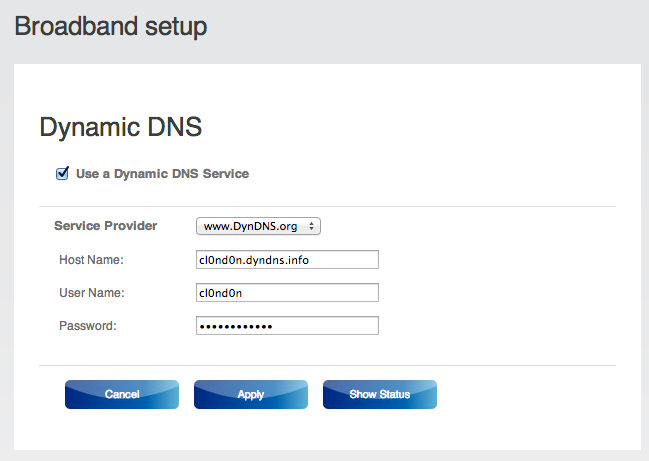649x461 pixels.
Task: Cancel the Dynamic DNS changes
Action: click(122, 394)
